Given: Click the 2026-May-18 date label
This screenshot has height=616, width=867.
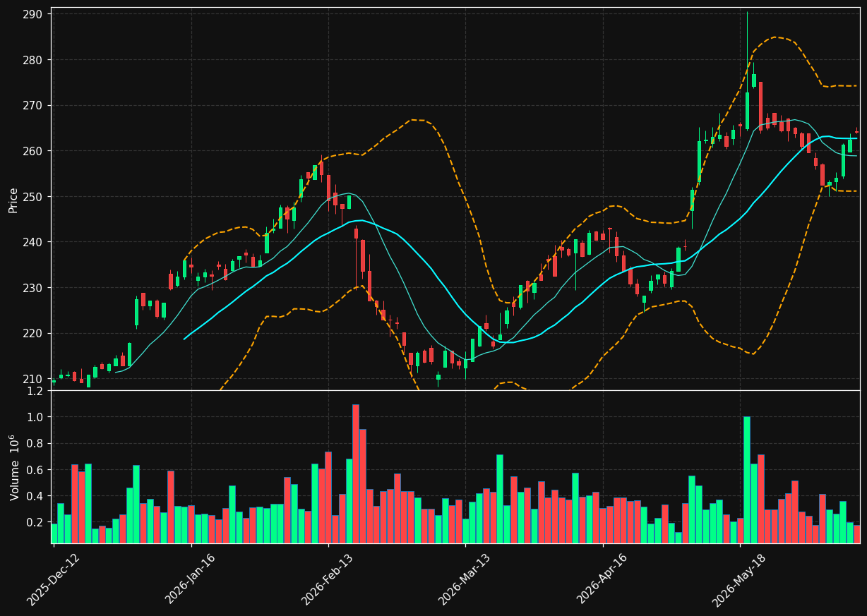Looking at the screenshot, I should pyautogui.click(x=739, y=579).
